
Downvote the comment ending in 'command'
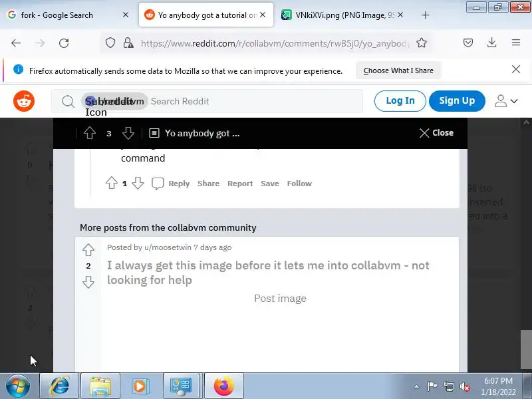(x=138, y=184)
